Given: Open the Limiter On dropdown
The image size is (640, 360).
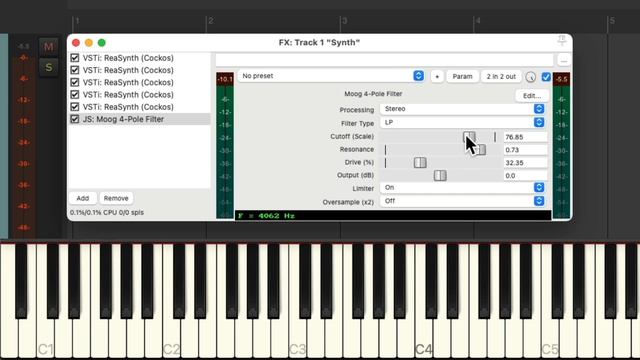Looking at the screenshot, I should pos(462,187).
